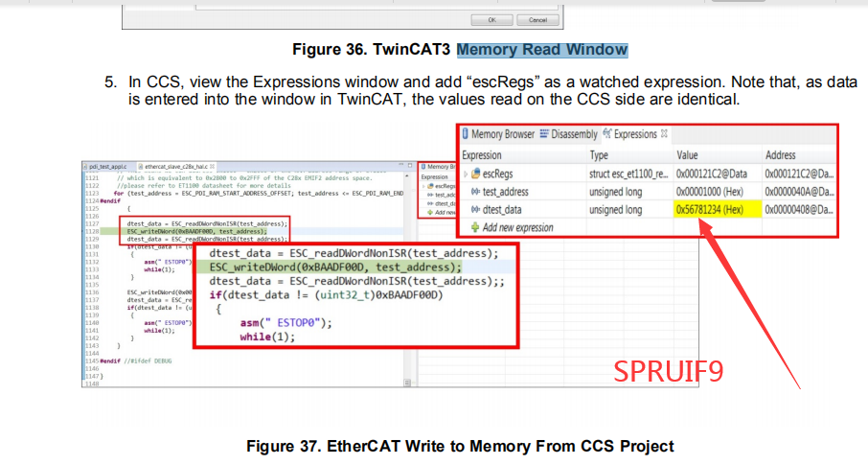
Task: Select the Expressions tab label
Action: [635, 134]
